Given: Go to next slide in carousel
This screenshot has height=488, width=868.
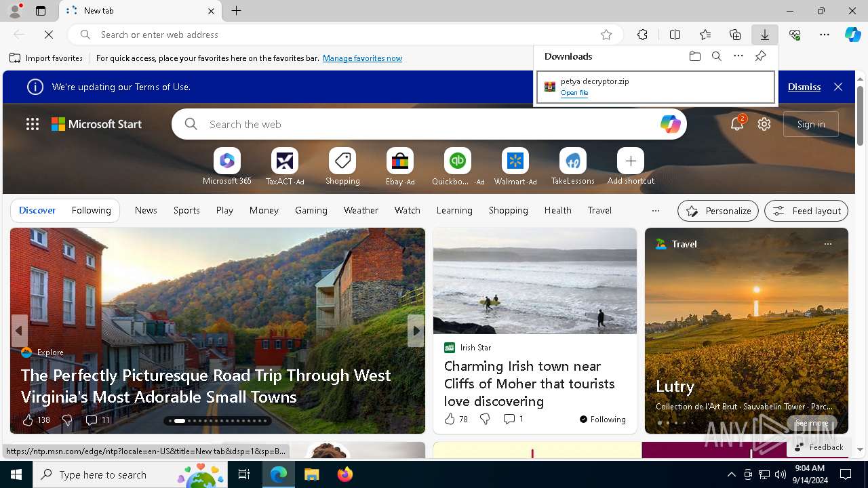Looking at the screenshot, I should click(x=416, y=331).
